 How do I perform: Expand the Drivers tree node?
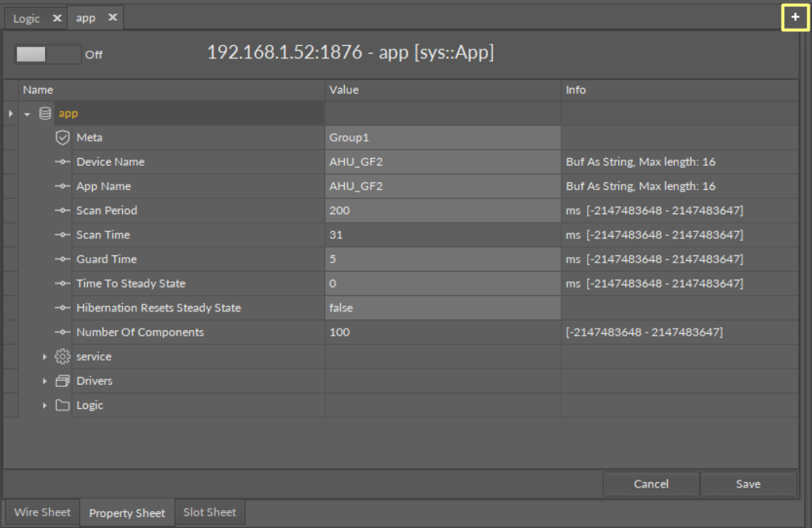(44, 381)
